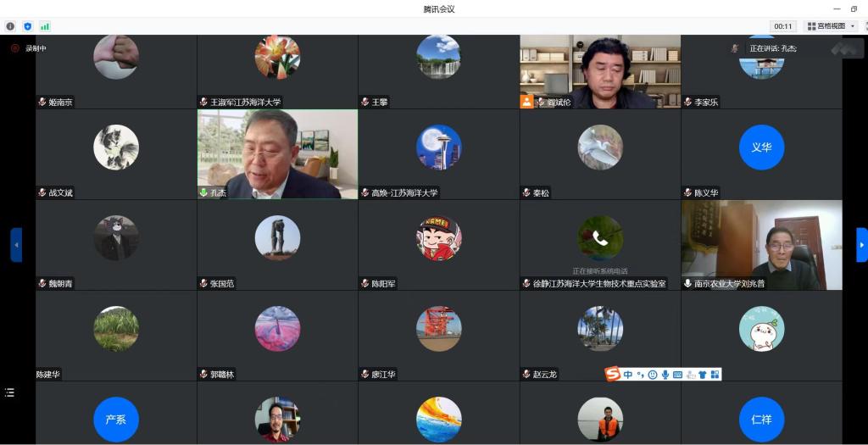Expand the left side panel arrow
The width and height of the screenshot is (868, 445).
(x=16, y=245)
